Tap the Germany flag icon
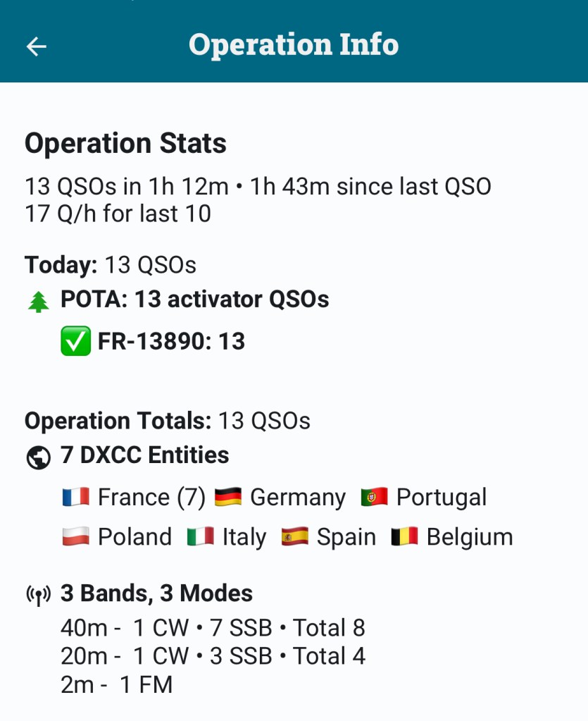Image resolution: width=588 pixels, height=721 pixels. click(227, 498)
